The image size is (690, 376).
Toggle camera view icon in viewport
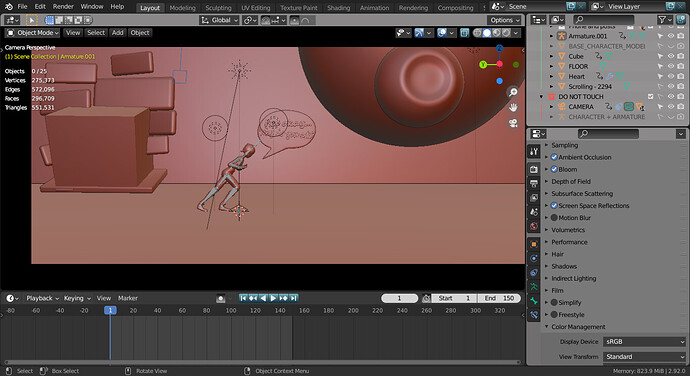[x=513, y=123]
